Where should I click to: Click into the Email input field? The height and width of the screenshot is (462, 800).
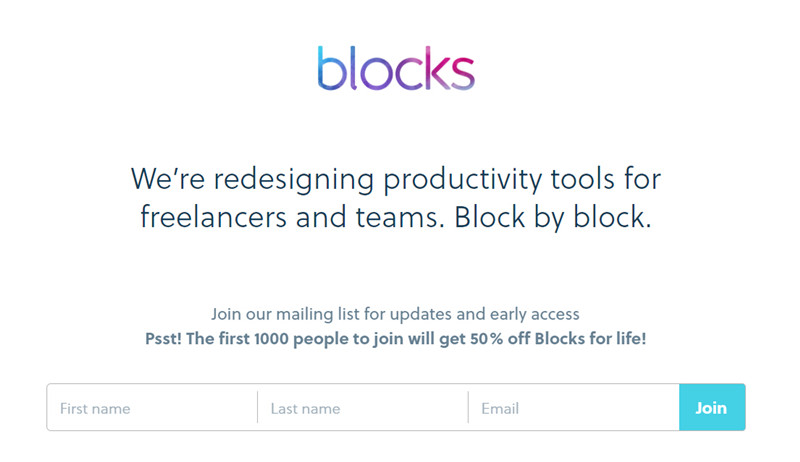(x=574, y=408)
